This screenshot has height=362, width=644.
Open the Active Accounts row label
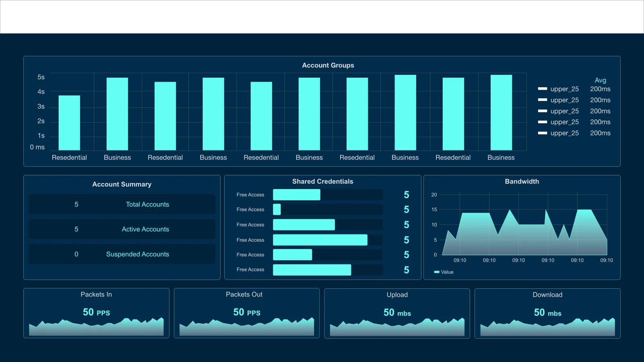145,229
